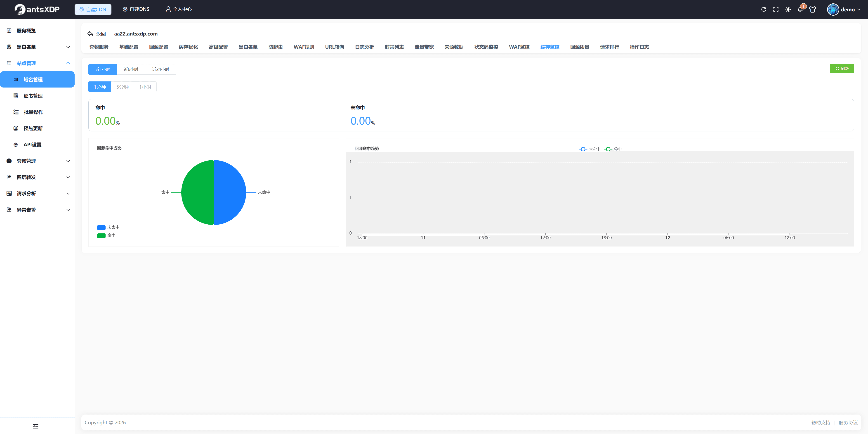This screenshot has height=434, width=868.
Task: Select 域名管理 sidebar item
Action: coord(37,80)
